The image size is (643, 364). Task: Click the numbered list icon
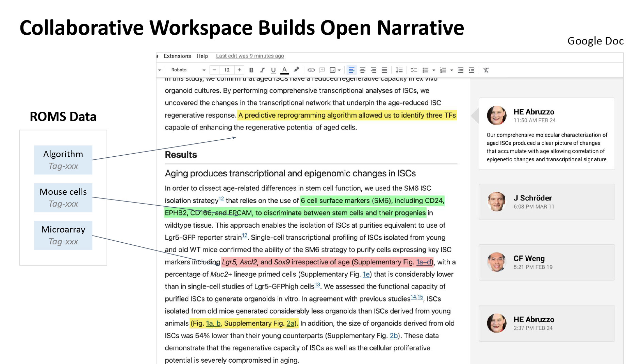pyautogui.click(x=443, y=70)
